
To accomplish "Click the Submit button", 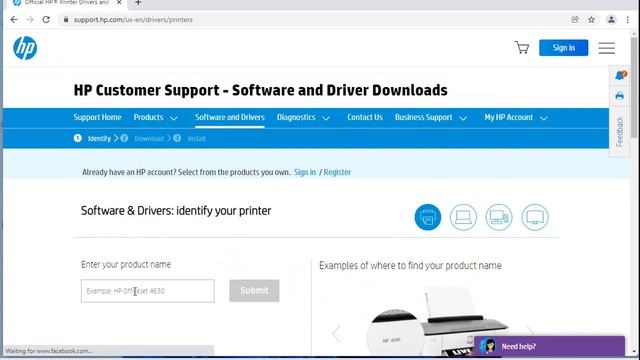I will point(254,291).
